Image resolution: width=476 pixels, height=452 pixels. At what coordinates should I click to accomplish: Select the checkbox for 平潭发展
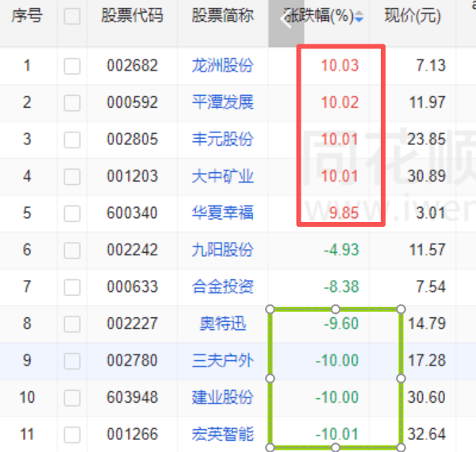[72, 103]
